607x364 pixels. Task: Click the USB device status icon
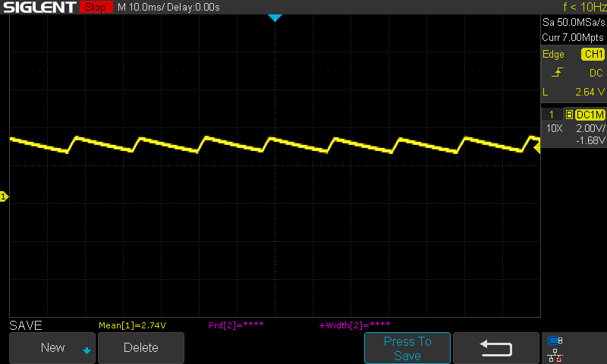point(555,340)
